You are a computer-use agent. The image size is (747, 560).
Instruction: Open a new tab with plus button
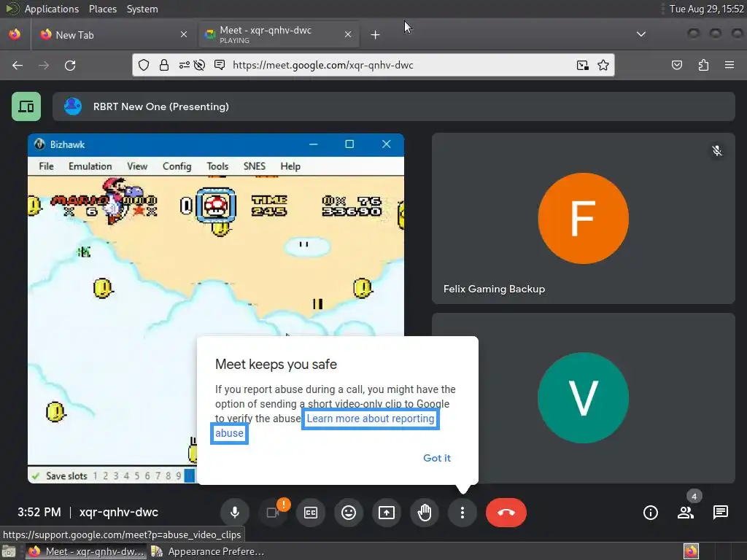[x=376, y=34]
